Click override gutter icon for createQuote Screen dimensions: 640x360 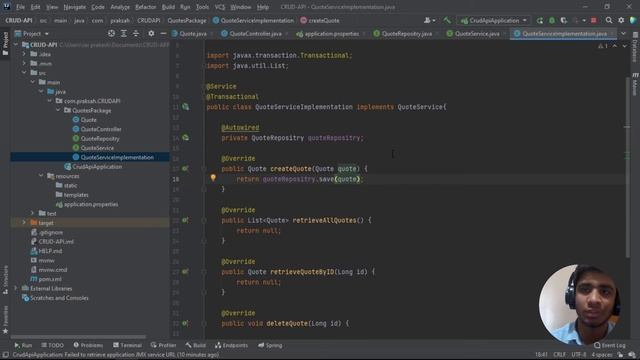tap(185, 168)
